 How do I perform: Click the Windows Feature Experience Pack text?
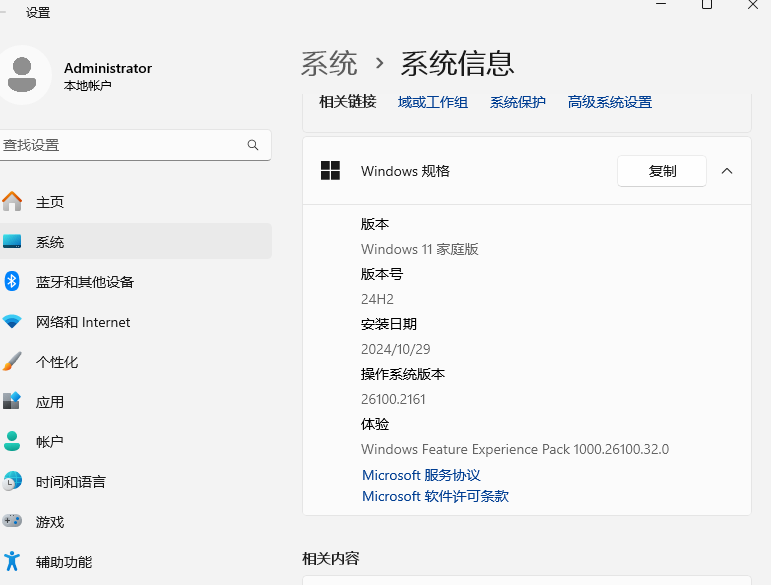tap(515, 449)
